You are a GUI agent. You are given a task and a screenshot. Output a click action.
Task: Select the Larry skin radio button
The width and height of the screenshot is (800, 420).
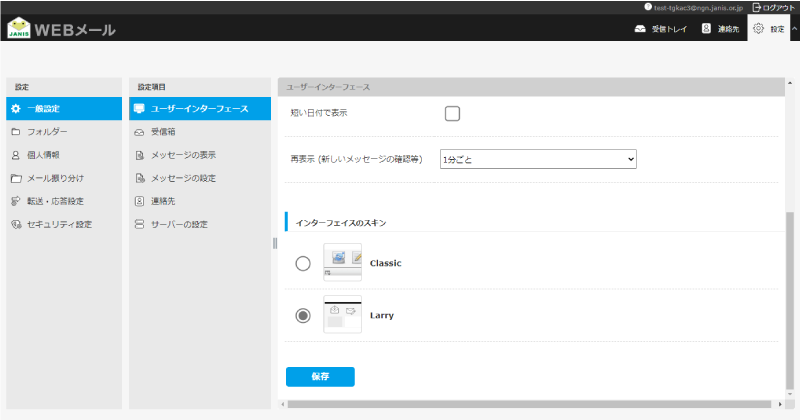(x=303, y=315)
